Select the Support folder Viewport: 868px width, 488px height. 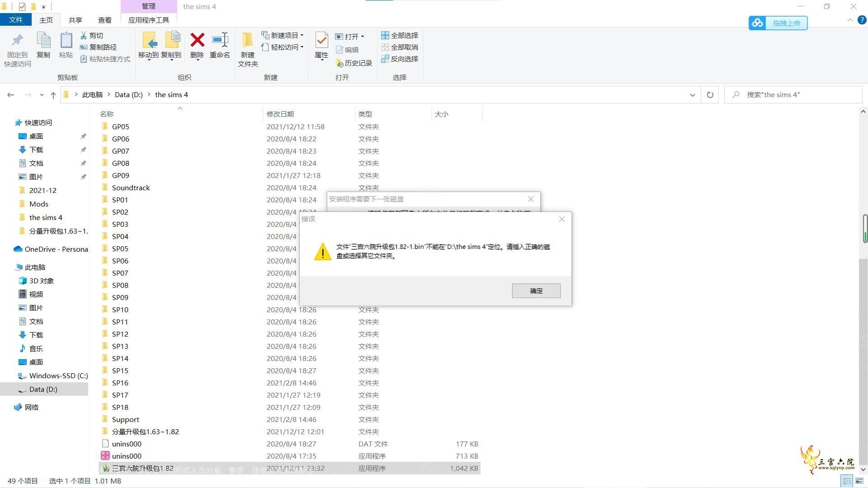pos(125,419)
